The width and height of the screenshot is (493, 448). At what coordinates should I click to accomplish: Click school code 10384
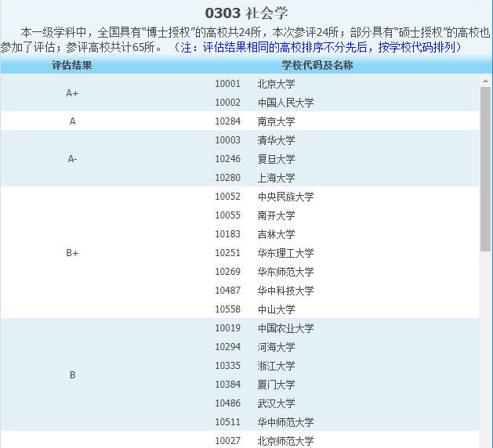click(227, 385)
